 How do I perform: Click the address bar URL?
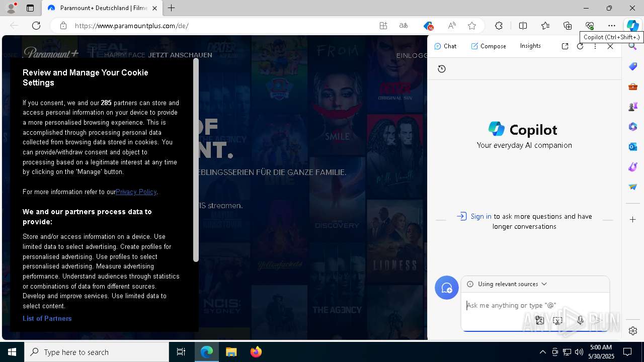(132, 26)
